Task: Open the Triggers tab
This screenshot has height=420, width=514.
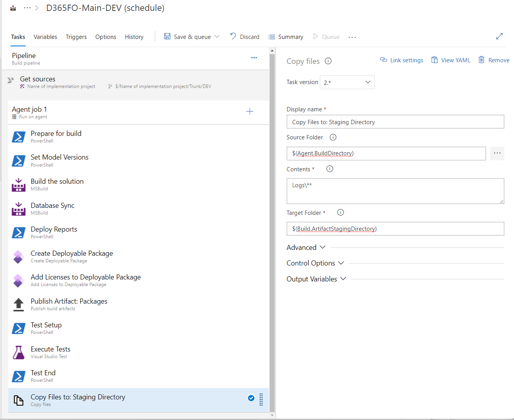Action: (76, 37)
